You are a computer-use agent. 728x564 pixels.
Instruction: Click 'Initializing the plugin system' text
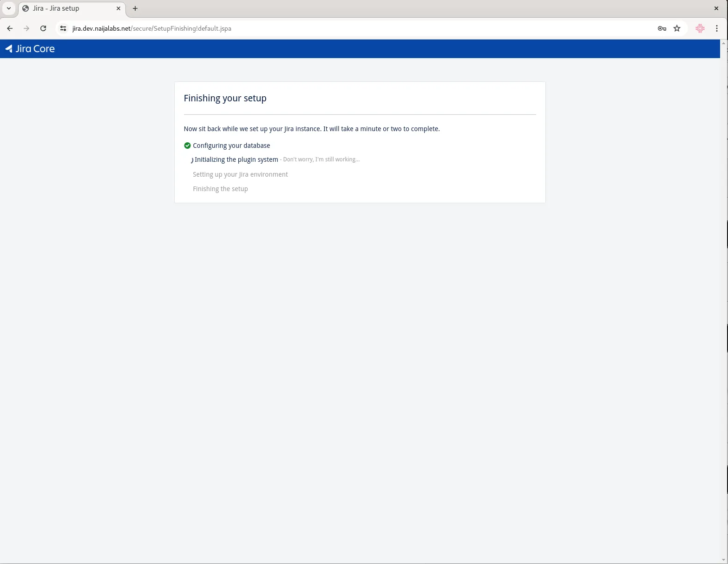click(x=236, y=159)
